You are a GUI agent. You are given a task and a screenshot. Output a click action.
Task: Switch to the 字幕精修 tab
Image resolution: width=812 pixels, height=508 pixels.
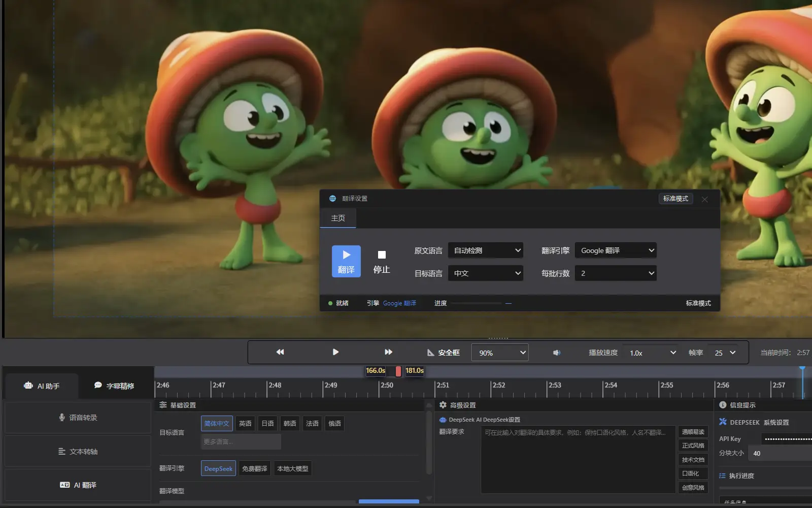pos(115,386)
